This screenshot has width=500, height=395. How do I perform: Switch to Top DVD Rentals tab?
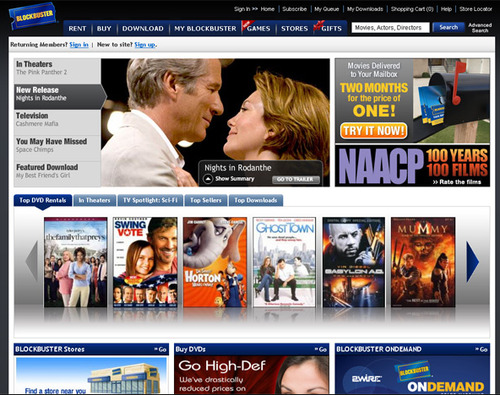[x=43, y=200]
